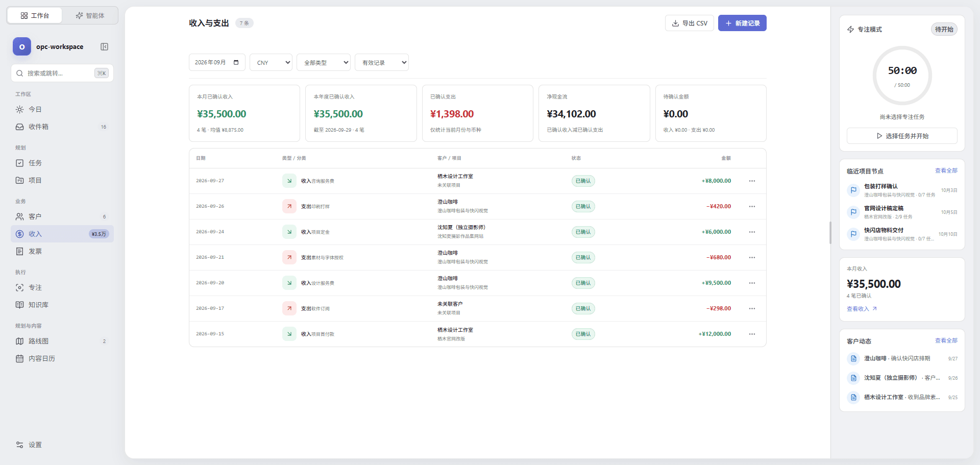Open 知识库 from the sidebar
Viewport: 980px width, 465px height.
tap(62, 305)
